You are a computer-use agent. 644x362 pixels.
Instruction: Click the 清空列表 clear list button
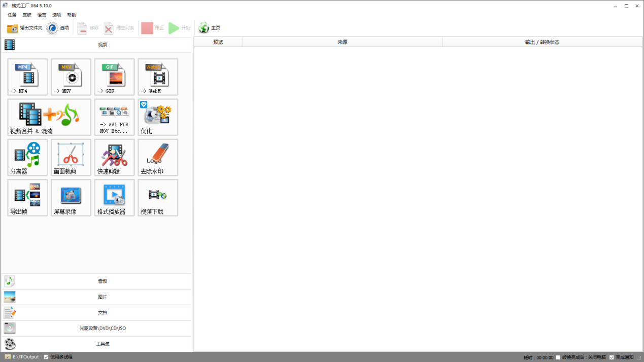pyautogui.click(x=119, y=28)
